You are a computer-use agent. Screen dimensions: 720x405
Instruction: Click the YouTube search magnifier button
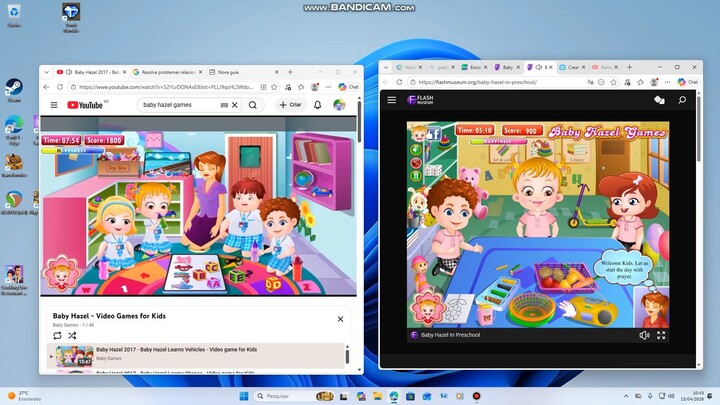coord(253,105)
